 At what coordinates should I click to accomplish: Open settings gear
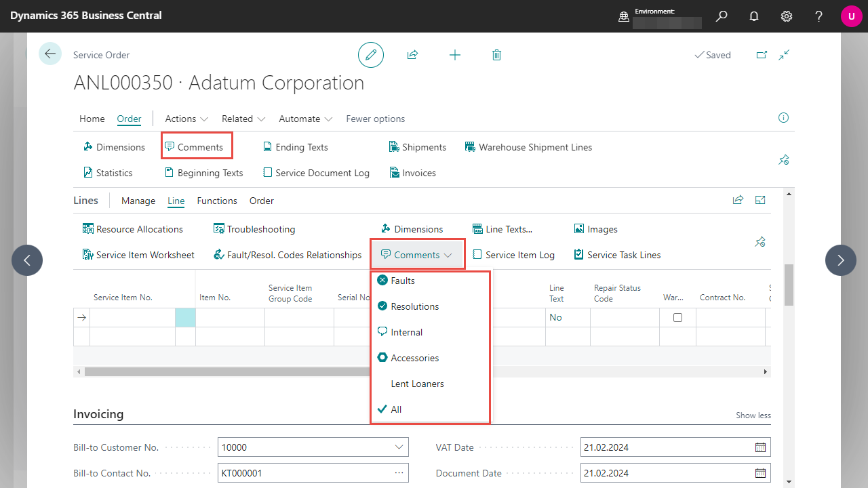(x=787, y=16)
